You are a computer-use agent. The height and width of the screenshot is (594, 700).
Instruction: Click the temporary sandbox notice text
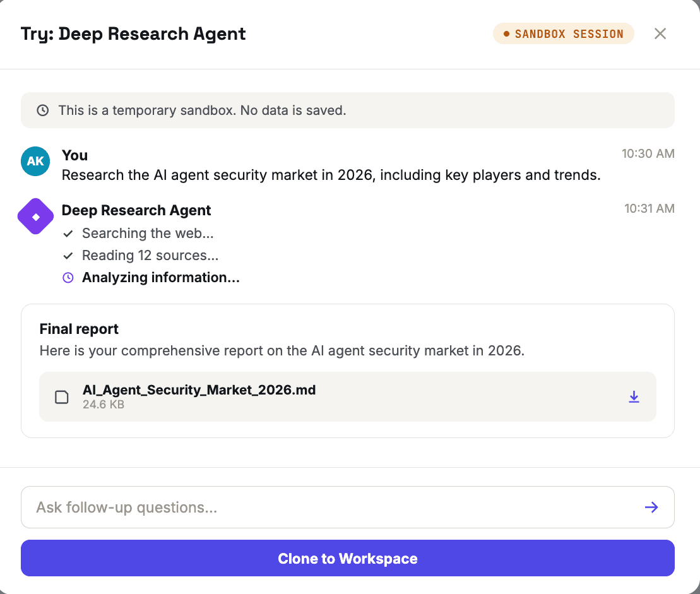[202, 110]
